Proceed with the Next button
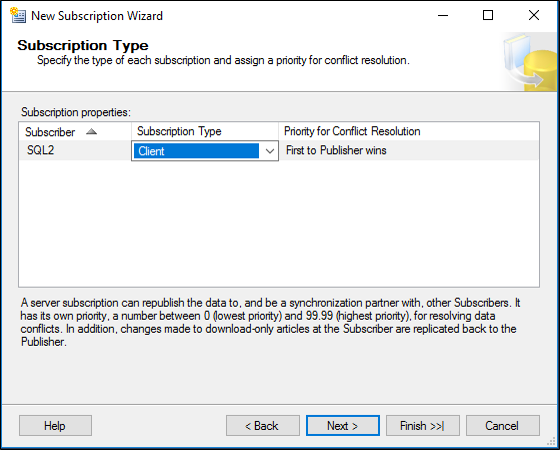Screen dimensions: 560x450 coord(342,425)
